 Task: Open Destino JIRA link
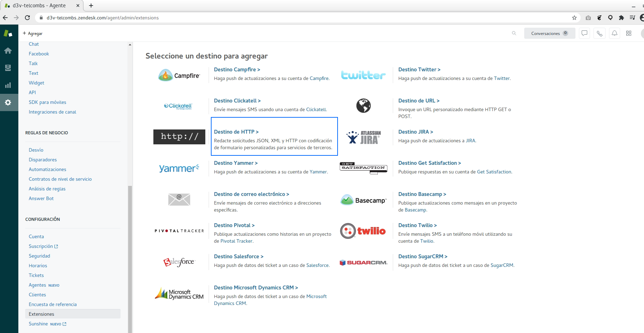415,132
